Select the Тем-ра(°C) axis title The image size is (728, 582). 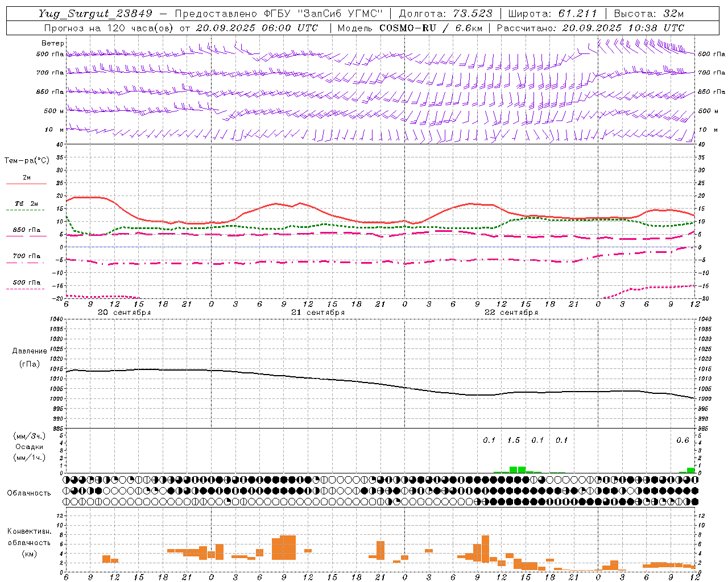27,161
